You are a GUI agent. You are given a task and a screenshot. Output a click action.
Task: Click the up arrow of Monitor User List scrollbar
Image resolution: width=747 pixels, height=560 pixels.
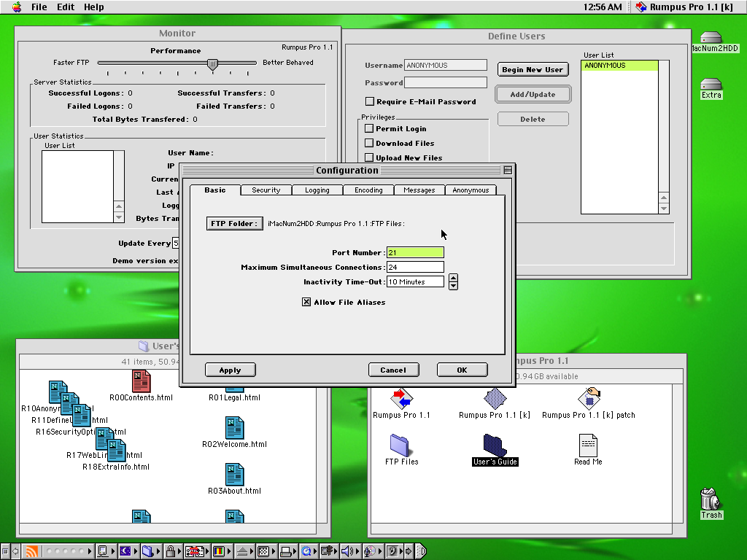[119, 206]
